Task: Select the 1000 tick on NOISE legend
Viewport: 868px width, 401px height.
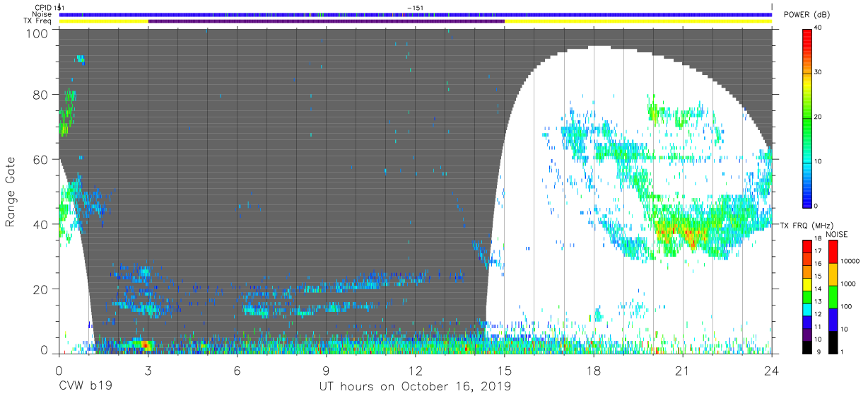Action: (x=850, y=283)
